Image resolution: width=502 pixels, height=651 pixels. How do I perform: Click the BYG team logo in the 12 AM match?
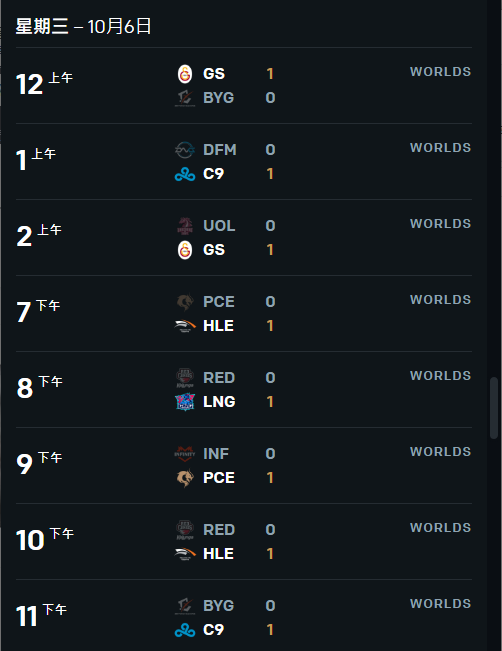[x=185, y=98]
